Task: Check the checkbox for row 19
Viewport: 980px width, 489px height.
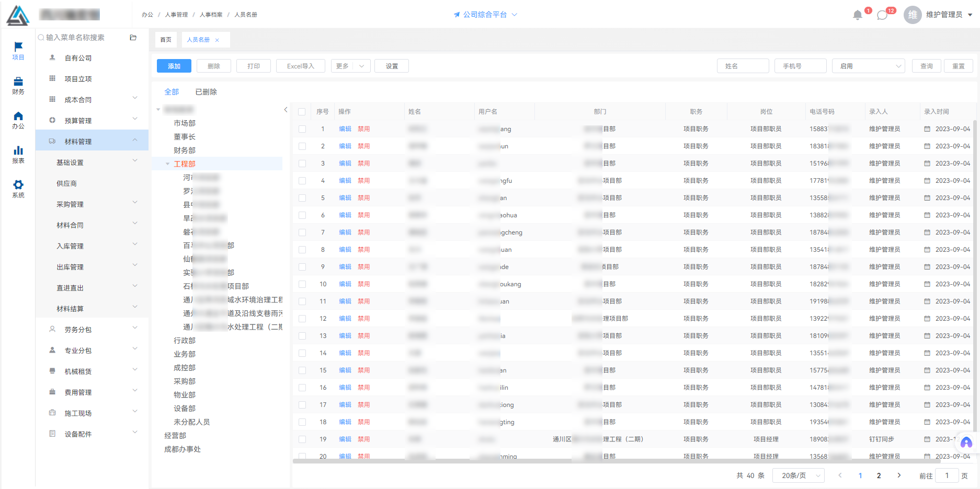Action: pyautogui.click(x=302, y=439)
